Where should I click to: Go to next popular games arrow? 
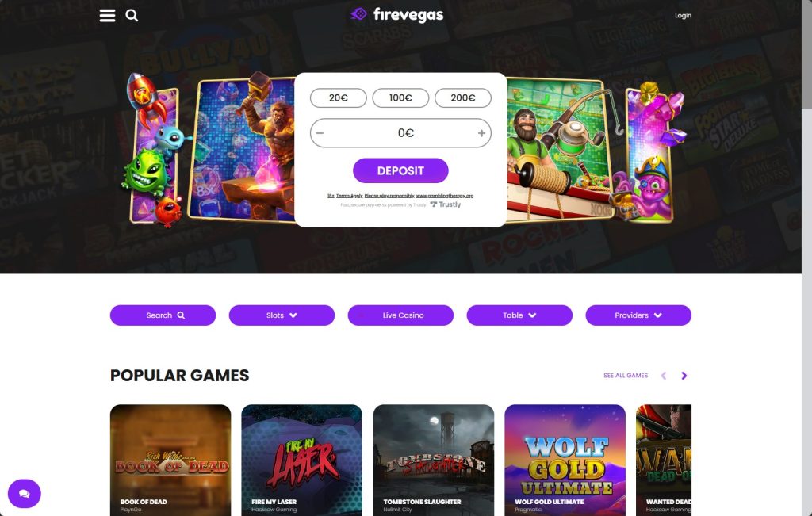684,376
